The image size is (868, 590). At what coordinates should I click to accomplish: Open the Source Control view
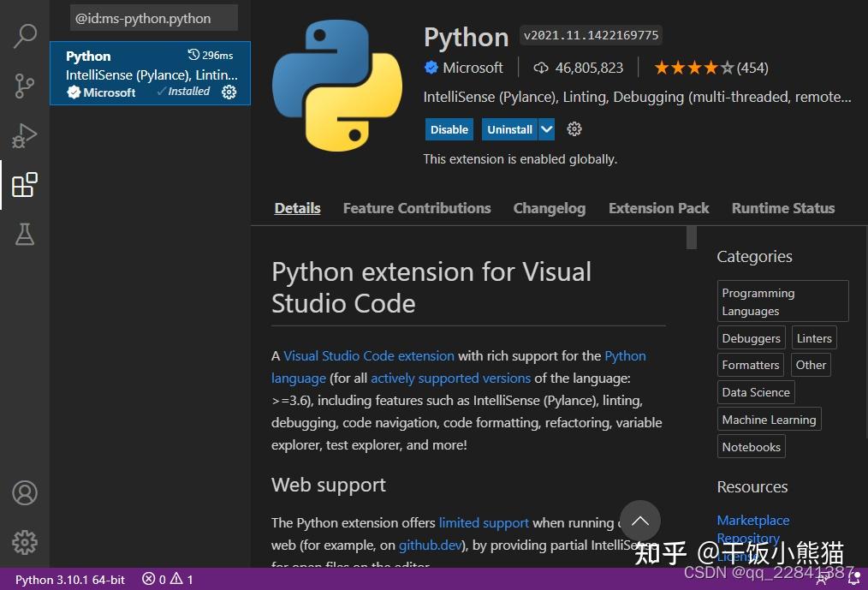[x=25, y=86]
